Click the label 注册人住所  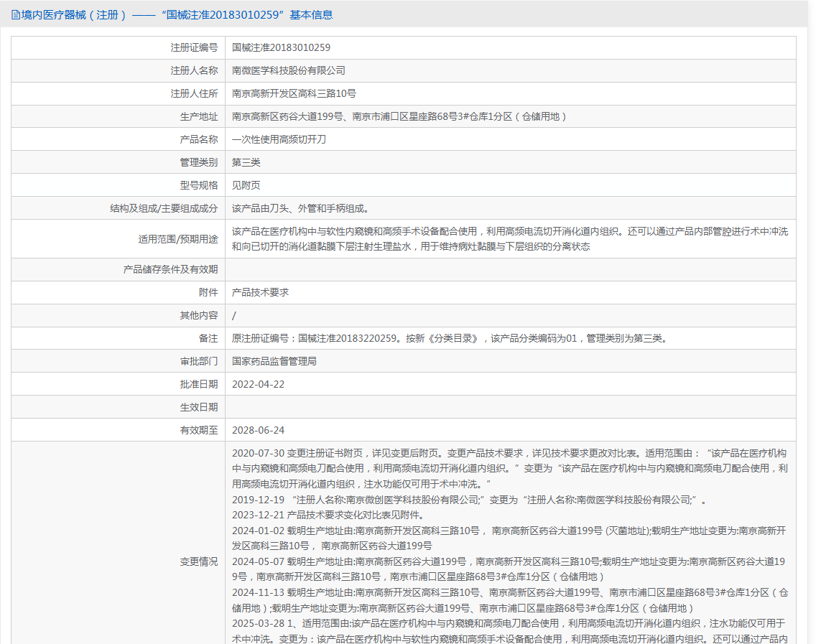click(x=194, y=93)
